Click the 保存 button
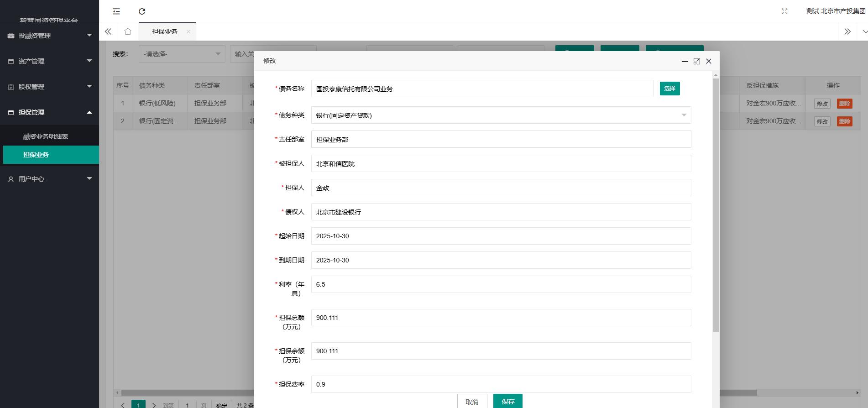868x408 pixels. (507, 401)
